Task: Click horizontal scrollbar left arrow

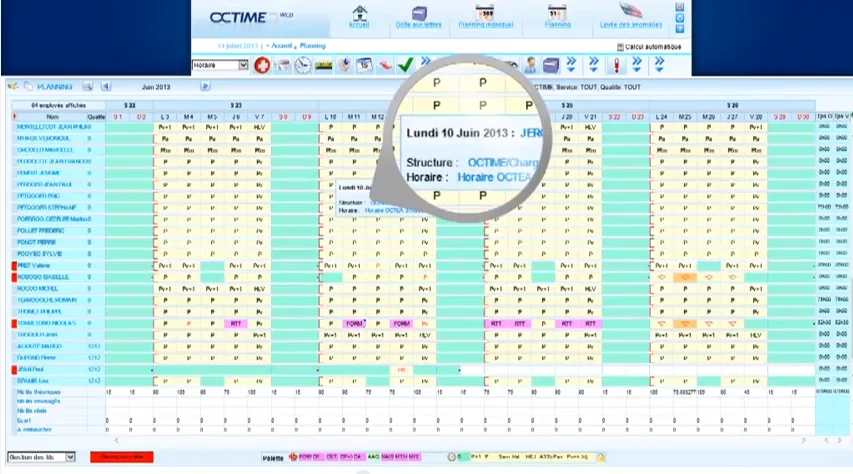Action: (116, 440)
